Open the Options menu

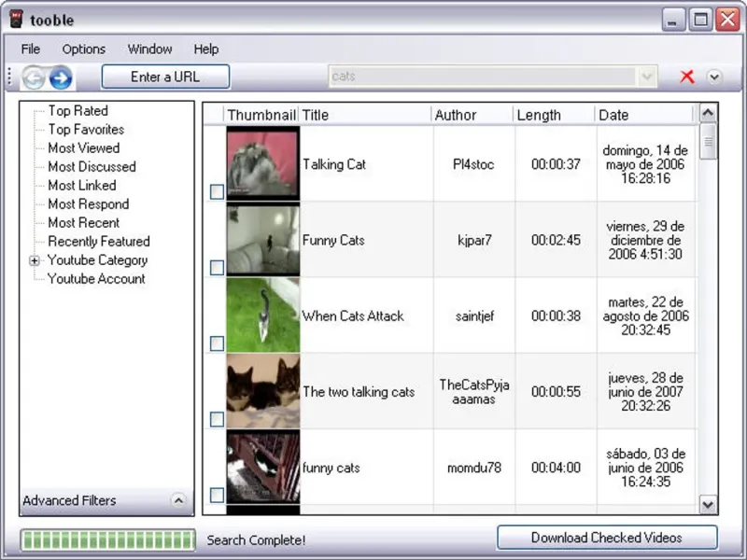point(84,49)
